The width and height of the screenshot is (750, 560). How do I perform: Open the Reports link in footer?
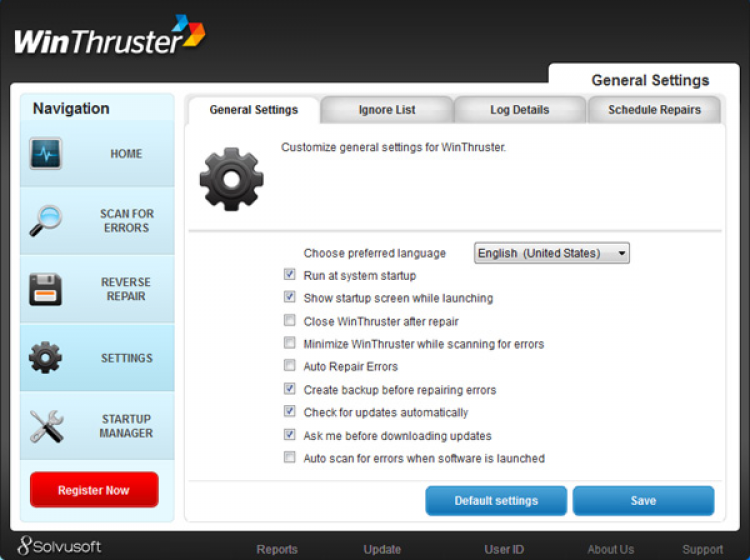click(x=277, y=549)
